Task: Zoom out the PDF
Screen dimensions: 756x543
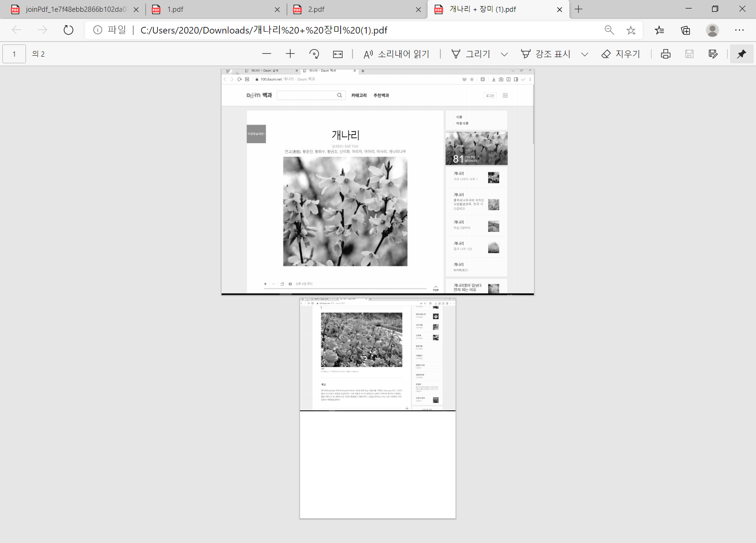Action: [x=267, y=54]
